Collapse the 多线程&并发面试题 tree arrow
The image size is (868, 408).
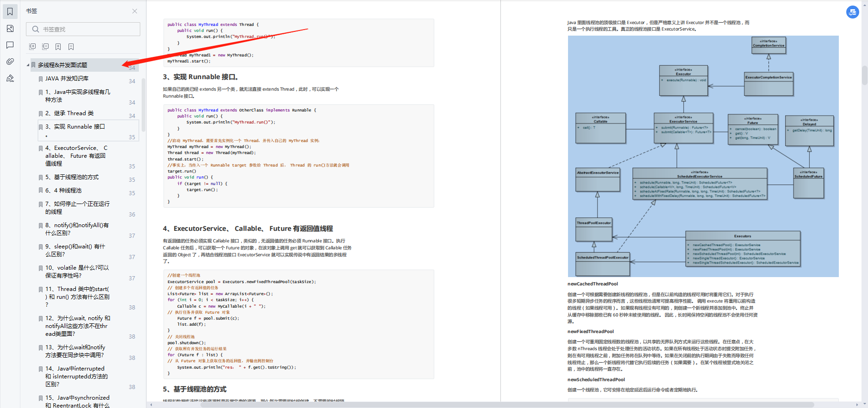[x=28, y=65]
